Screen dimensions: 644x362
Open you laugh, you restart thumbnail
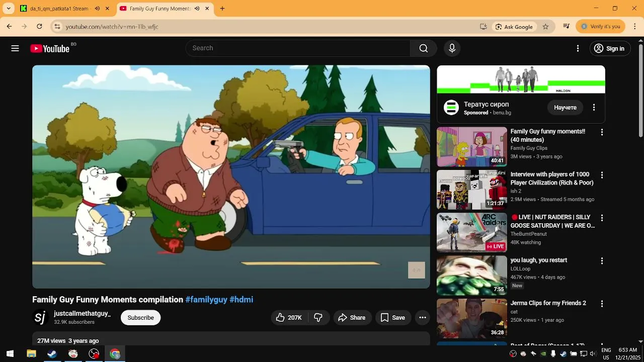(471, 276)
